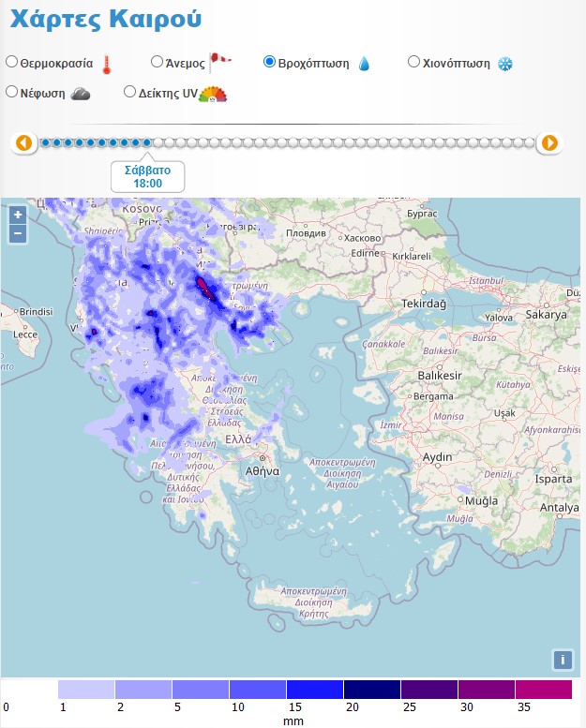Open map info with the i button
This screenshot has width=586, height=728.
pos(563,660)
